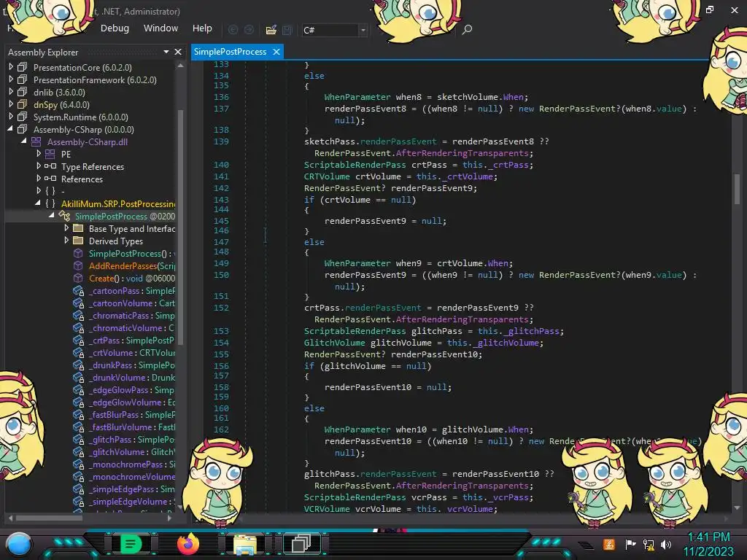Collapse the Assembly-CSharp (0.0.0.0) node
The height and width of the screenshot is (560, 747).
(x=10, y=129)
